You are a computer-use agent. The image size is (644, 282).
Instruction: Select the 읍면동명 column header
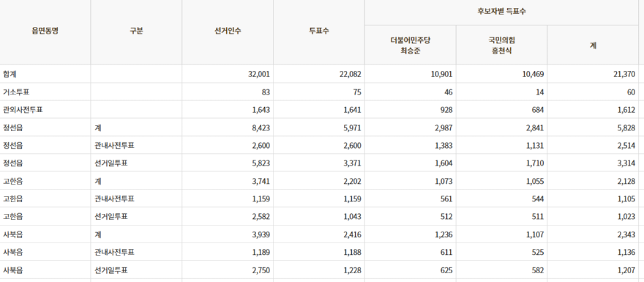tap(45, 31)
